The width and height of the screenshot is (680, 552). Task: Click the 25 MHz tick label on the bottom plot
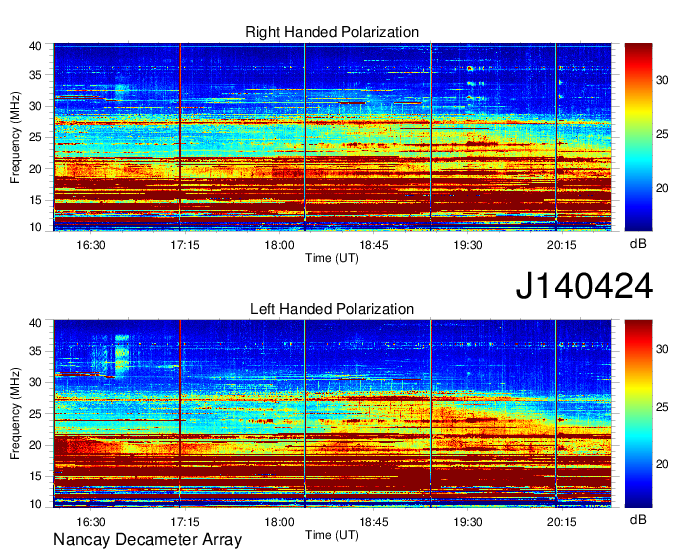pos(35,414)
